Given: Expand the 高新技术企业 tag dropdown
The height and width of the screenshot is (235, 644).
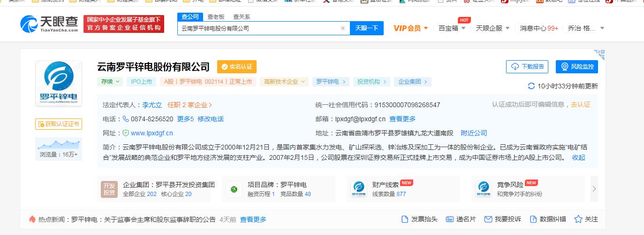Looking at the screenshot, I should point(284,82).
